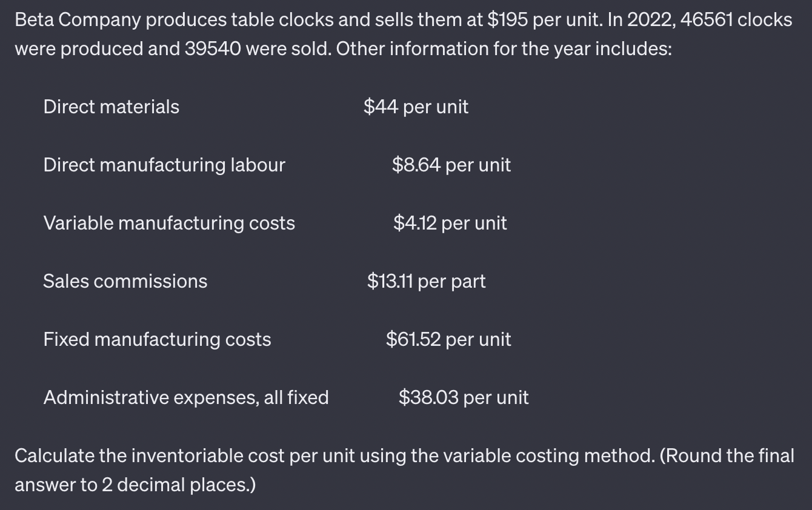Select the $61.52 per unit amount

(x=449, y=339)
